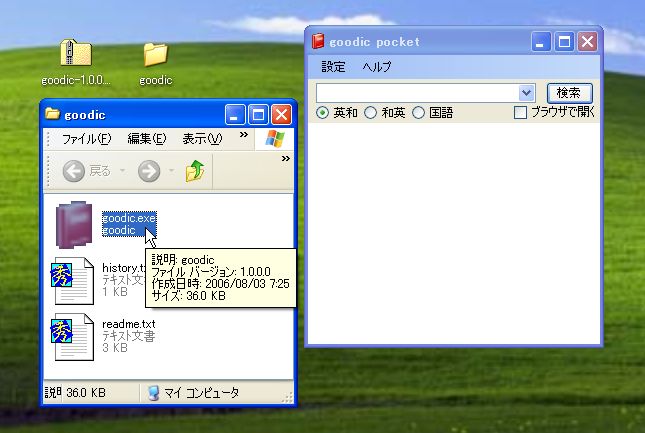This screenshot has height=433, width=645.
Task: Select the 和英 radio button
Action: point(371,113)
